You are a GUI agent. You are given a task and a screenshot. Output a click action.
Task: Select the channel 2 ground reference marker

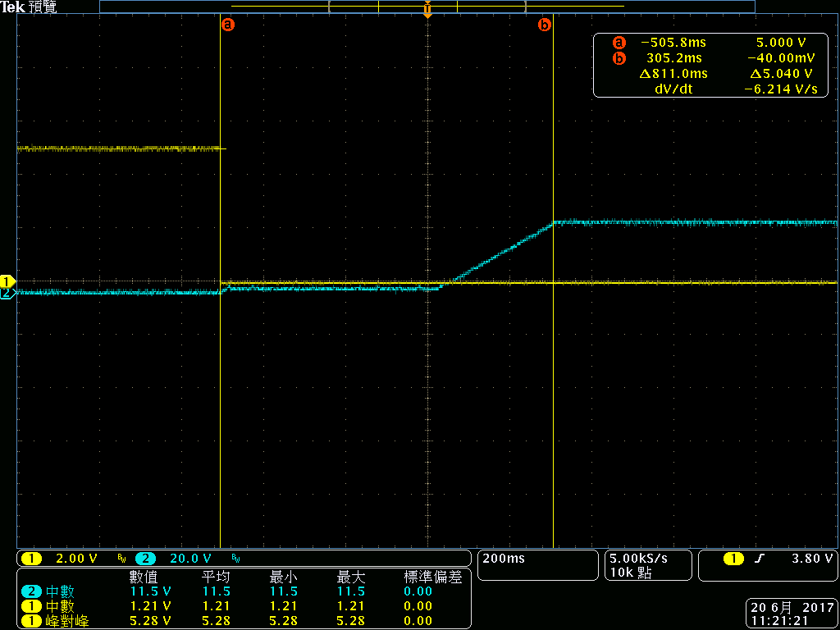(7, 293)
